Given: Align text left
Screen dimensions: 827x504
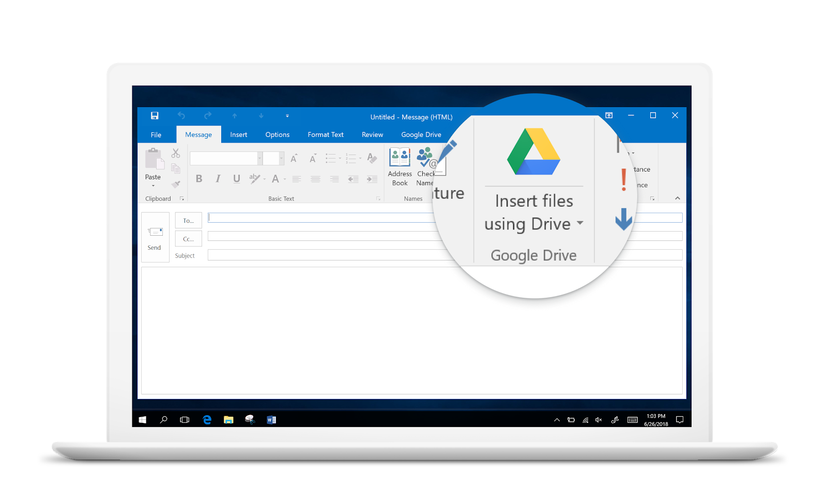Looking at the screenshot, I should tap(297, 179).
